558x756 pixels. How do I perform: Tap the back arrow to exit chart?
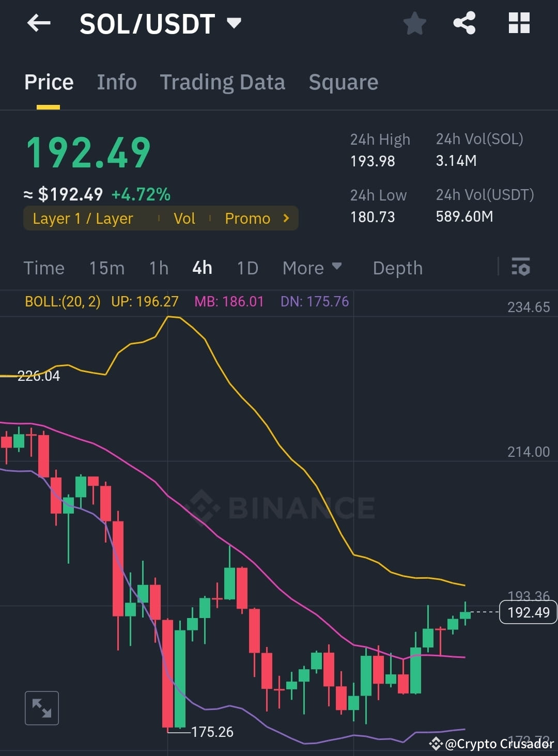tap(39, 23)
